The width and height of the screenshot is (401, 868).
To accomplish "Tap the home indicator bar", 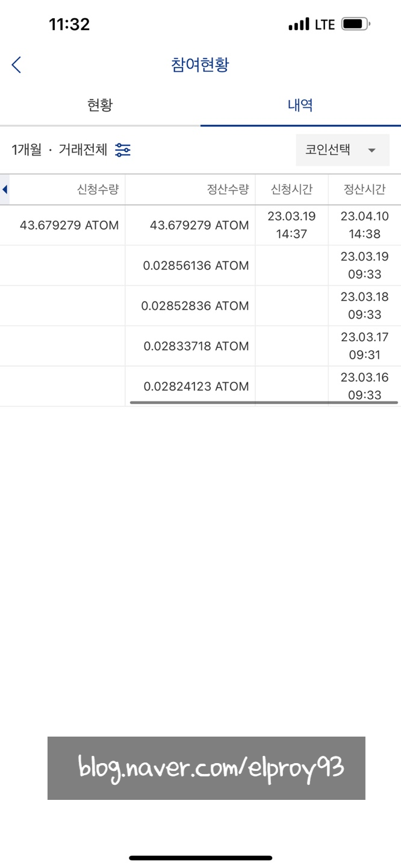I will pyautogui.click(x=200, y=858).
